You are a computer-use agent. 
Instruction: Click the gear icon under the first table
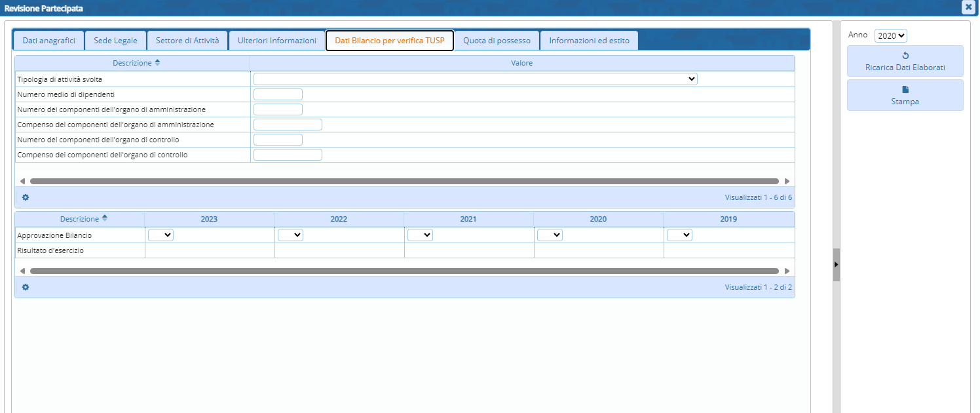coord(26,197)
